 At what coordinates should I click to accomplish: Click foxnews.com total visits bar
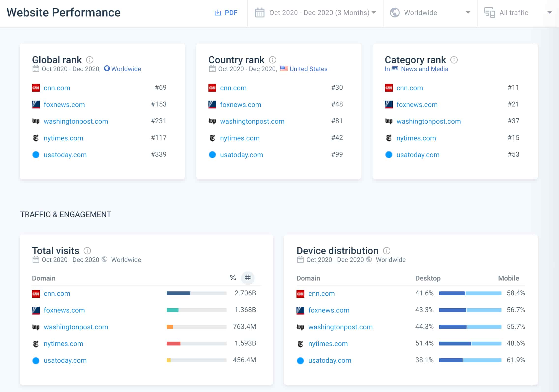coord(196,310)
